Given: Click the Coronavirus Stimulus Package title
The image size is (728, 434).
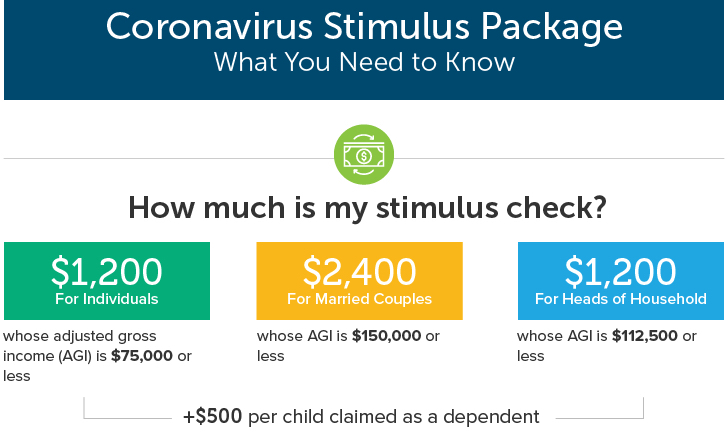Looking at the screenshot, I should click(364, 27).
